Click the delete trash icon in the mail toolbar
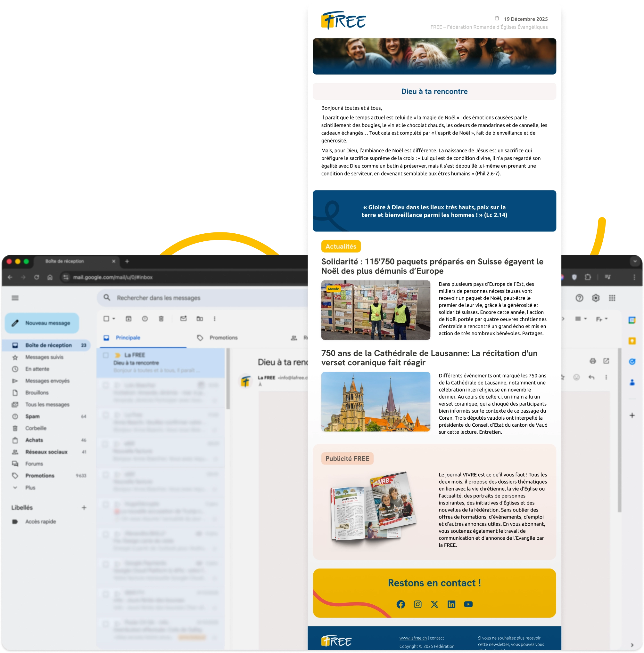The image size is (644, 653). pyautogui.click(x=161, y=319)
